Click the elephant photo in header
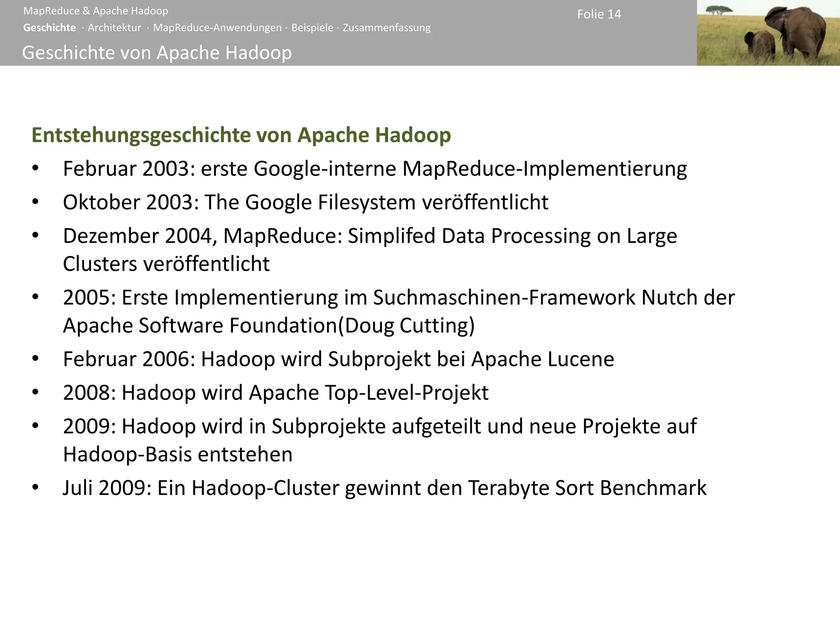Screen dimensions: 840x630 (x=768, y=33)
